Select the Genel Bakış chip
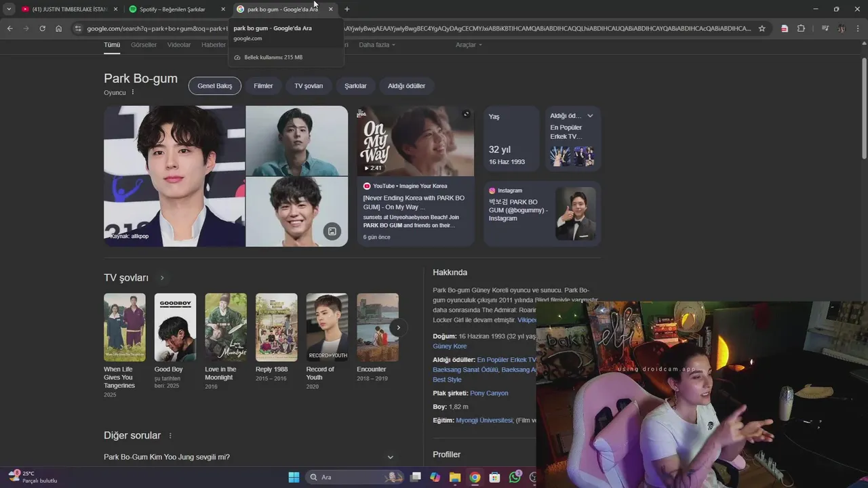868x488 pixels. click(x=215, y=86)
